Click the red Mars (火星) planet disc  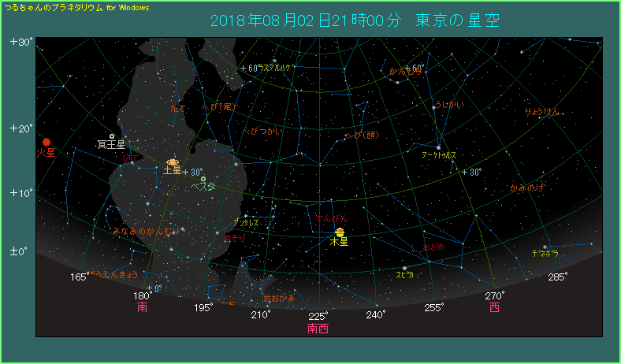(x=46, y=142)
